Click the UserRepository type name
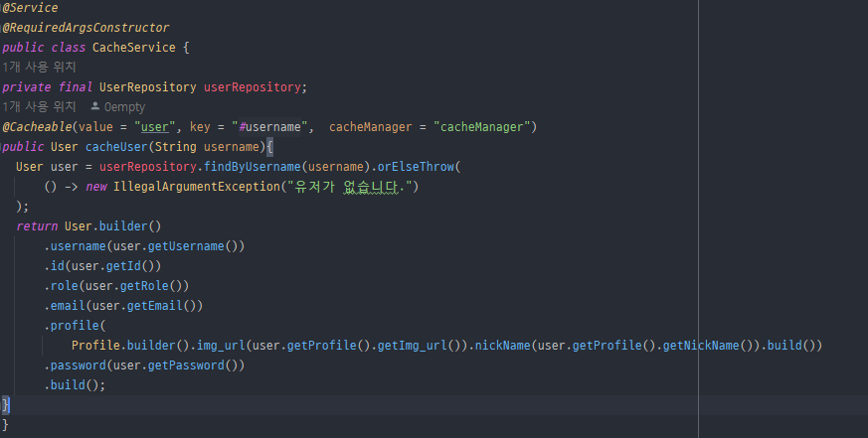This screenshot has width=868, height=438. tap(148, 87)
